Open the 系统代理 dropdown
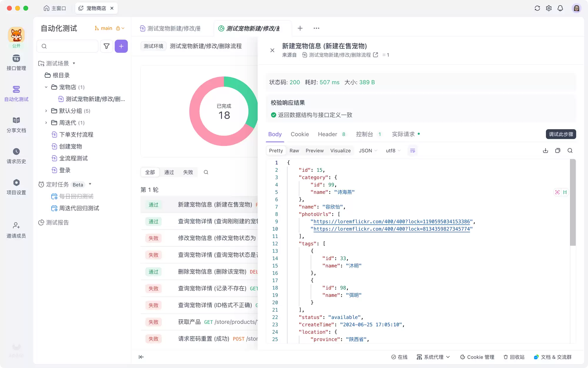 [x=433, y=357]
